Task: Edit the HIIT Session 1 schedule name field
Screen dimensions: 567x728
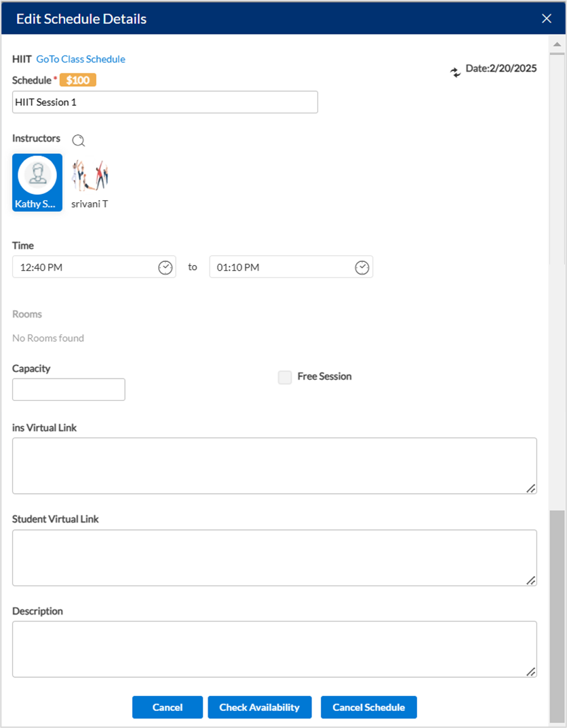Action: (165, 102)
